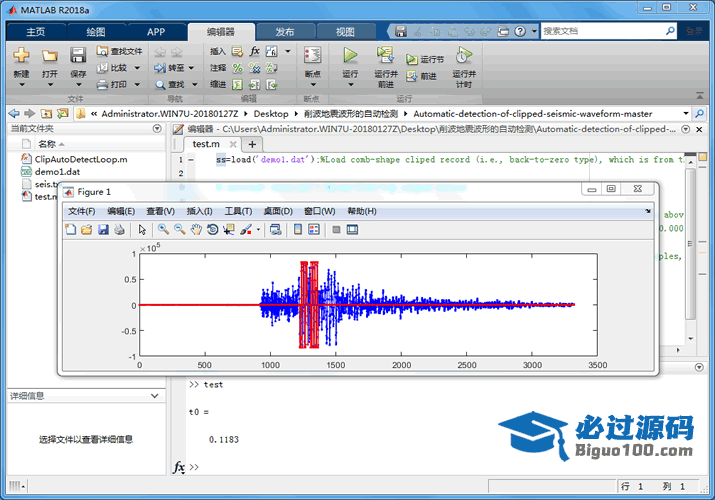Image resolution: width=715 pixels, height=500 pixels.
Task: Add a new editor tab with the plus button
Action: [252, 144]
